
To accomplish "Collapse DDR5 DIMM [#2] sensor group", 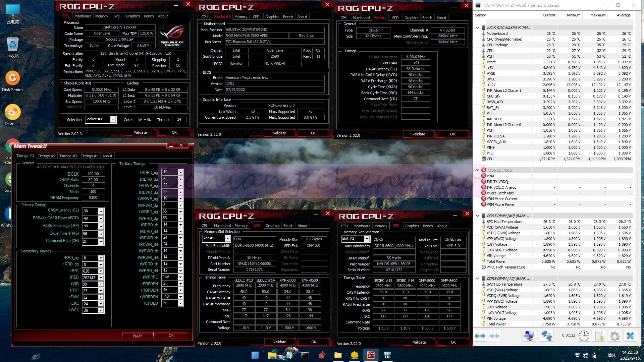I will pyautogui.click(x=477, y=278).
